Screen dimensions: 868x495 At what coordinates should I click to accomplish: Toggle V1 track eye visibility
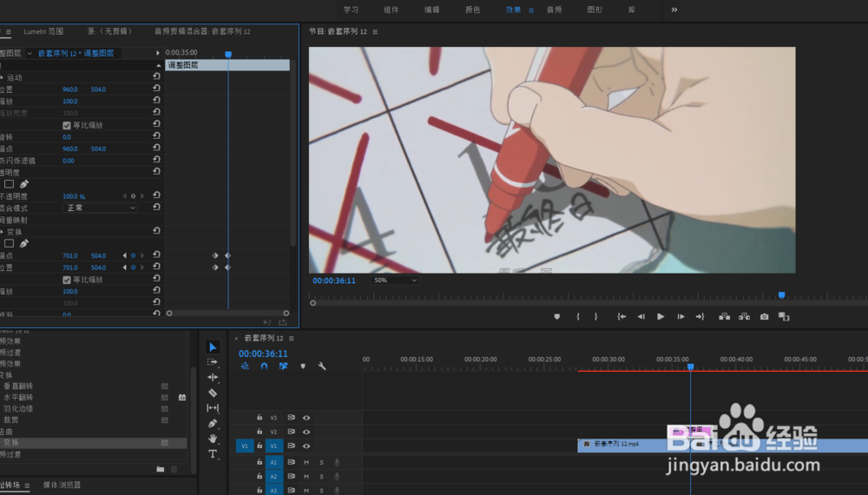[306, 445]
